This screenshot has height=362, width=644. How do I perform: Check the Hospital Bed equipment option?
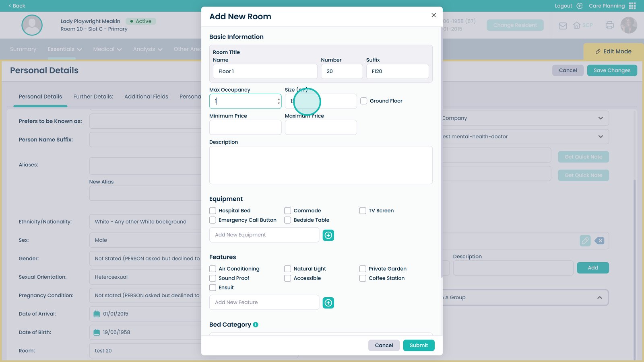[213, 211]
